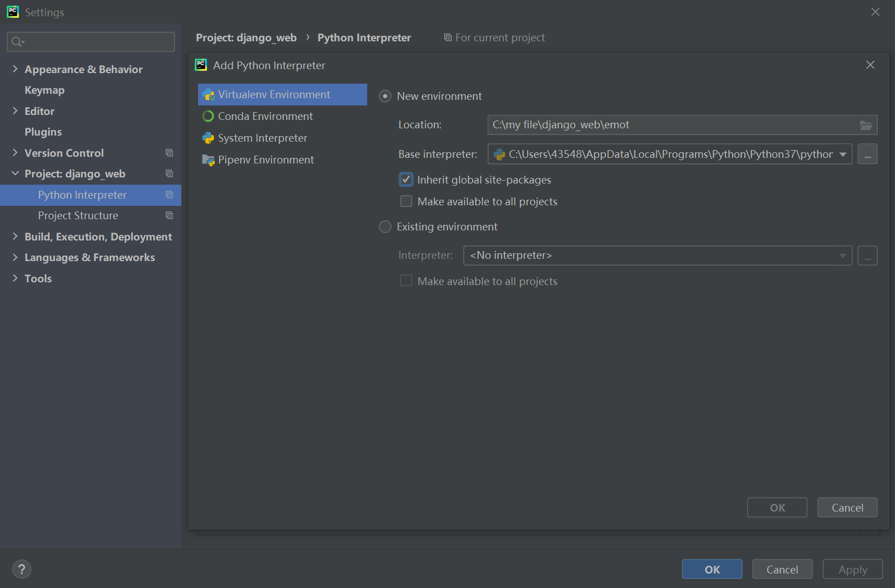Click OK in Add Python Interpreter dialog
This screenshot has width=895, height=588.
[x=777, y=508]
